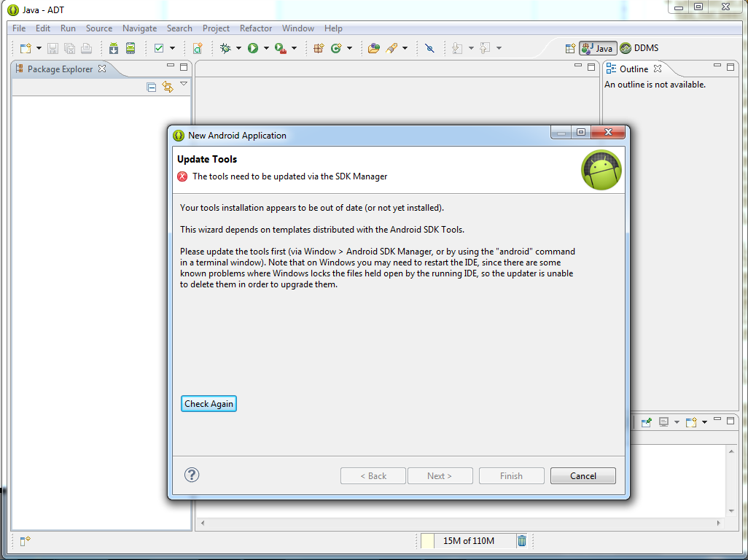Expand the Debug dropdown arrow
Screen dimensions: 748x560
click(x=238, y=48)
